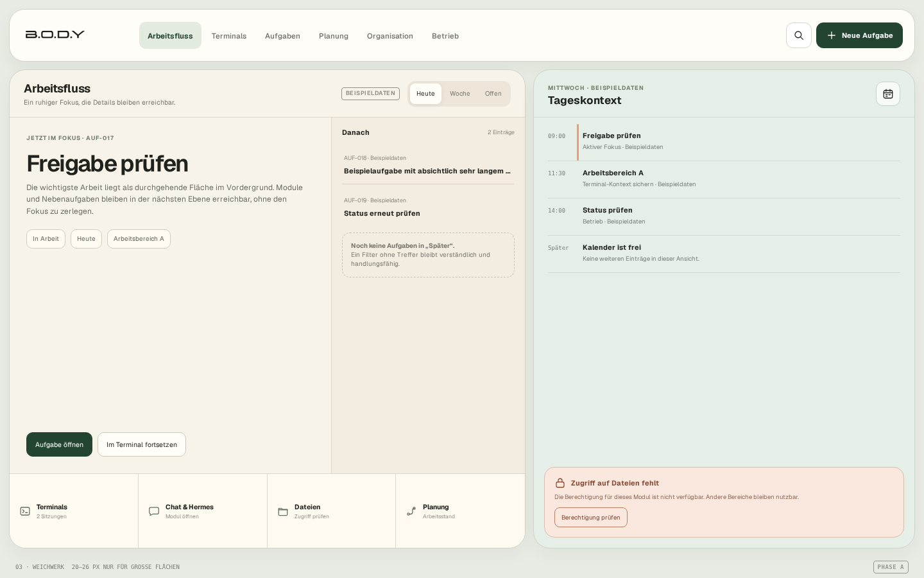Select the Arbeitsbereich A chip
The image size is (924, 578).
(x=139, y=239)
